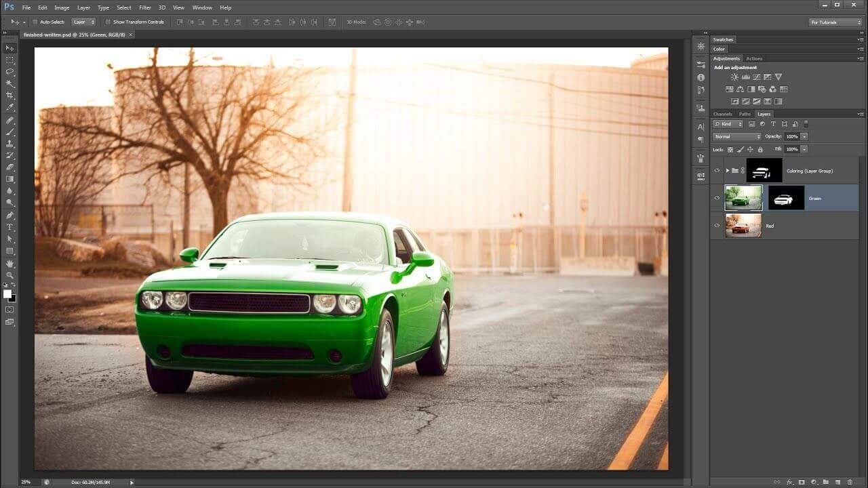This screenshot has width=868, height=488.
Task: Select the Lasso tool
Action: [x=9, y=72]
